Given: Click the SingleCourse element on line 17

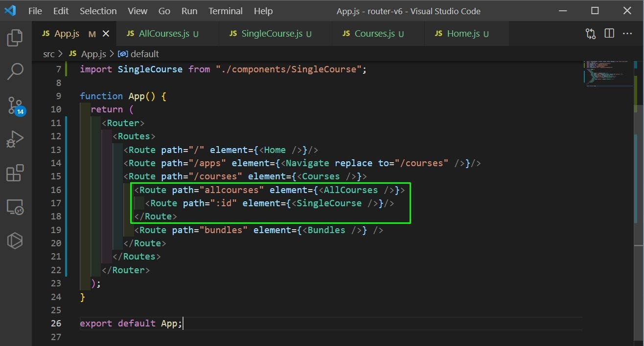Looking at the screenshot, I should point(329,203).
